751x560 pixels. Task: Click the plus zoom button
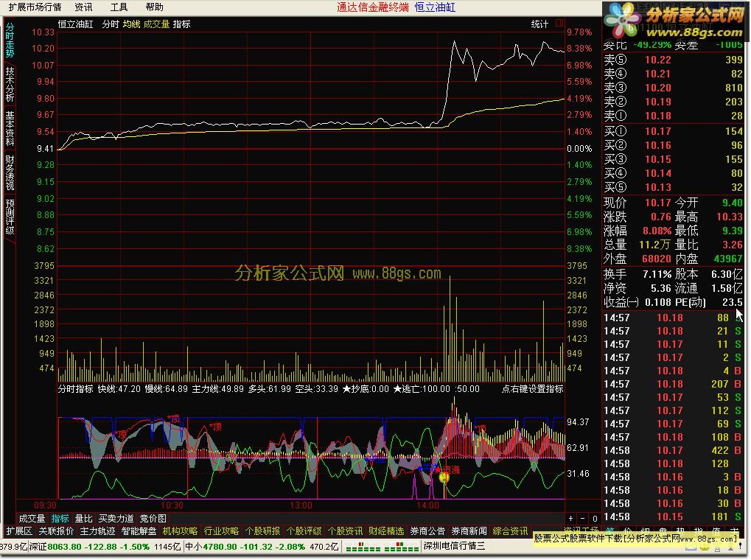570,518
